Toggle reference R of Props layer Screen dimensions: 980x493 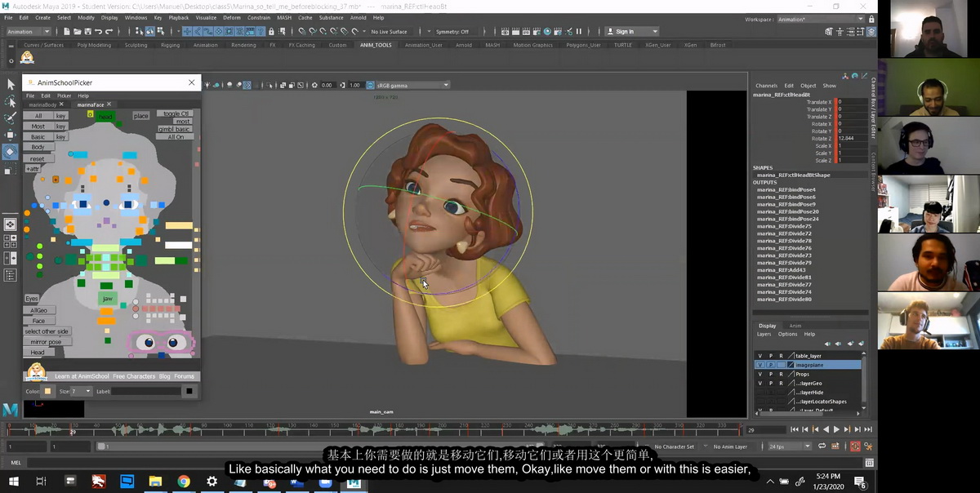click(781, 374)
